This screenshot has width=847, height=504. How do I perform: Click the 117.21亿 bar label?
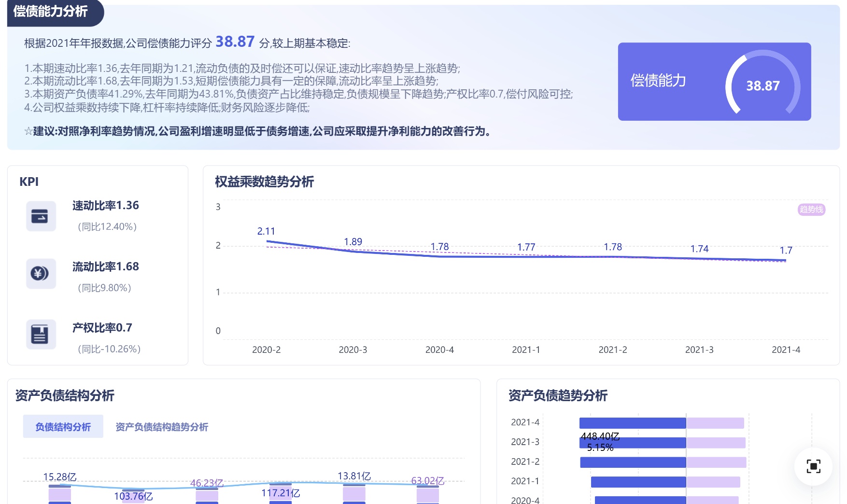pos(281,493)
